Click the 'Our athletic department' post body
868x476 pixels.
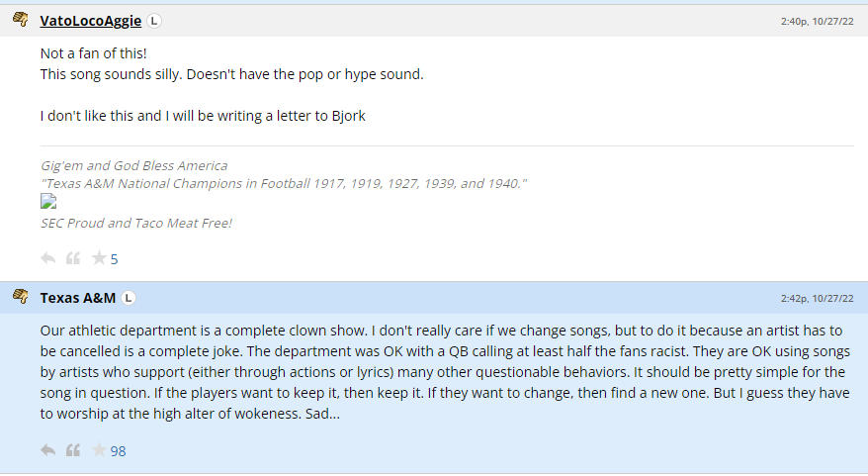click(x=435, y=372)
